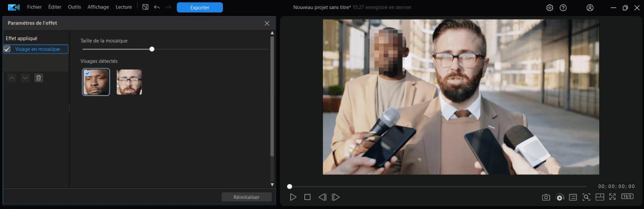Undo the last action
This screenshot has height=209, width=644.
coord(157,7)
